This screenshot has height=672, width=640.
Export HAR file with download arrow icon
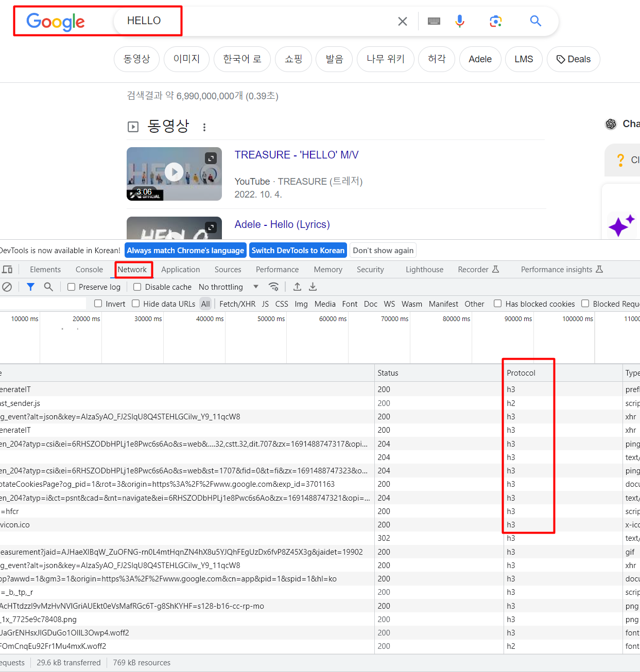[x=313, y=287]
